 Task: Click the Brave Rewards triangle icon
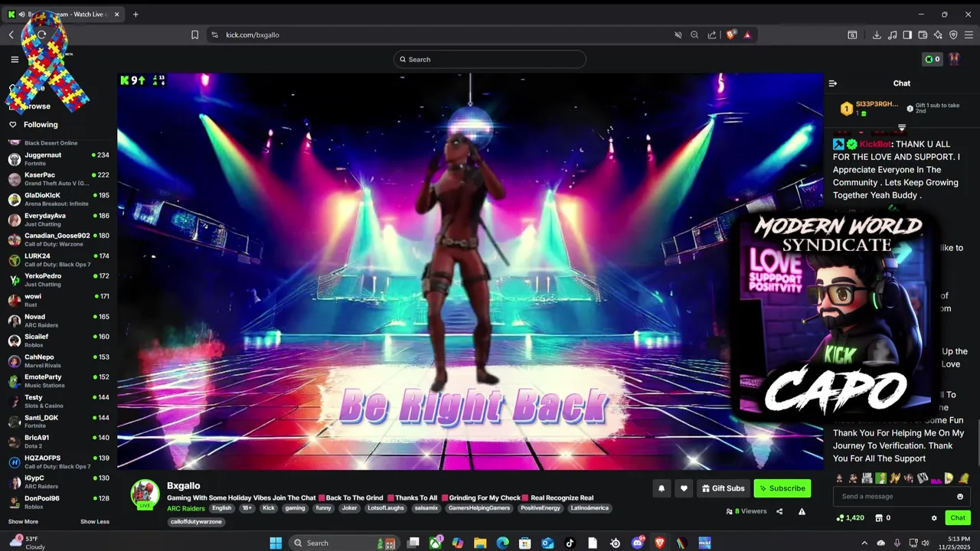(x=747, y=34)
